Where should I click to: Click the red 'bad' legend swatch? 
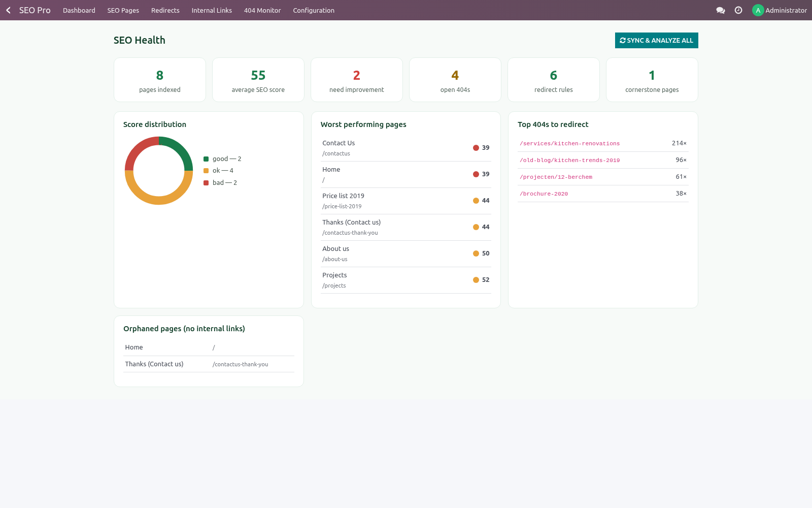(x=206, y=183)
